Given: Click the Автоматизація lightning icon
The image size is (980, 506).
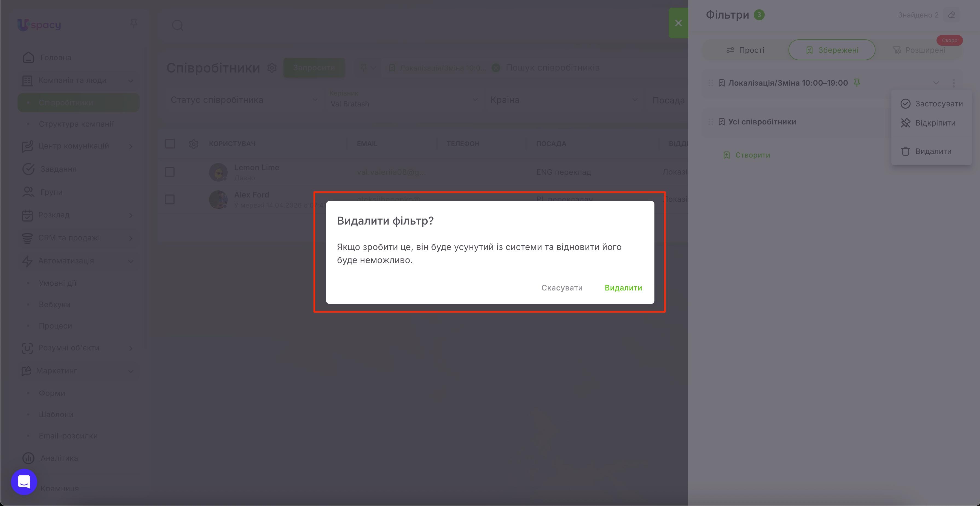Looking at the screenshot, I should click(x=27, y=261).
